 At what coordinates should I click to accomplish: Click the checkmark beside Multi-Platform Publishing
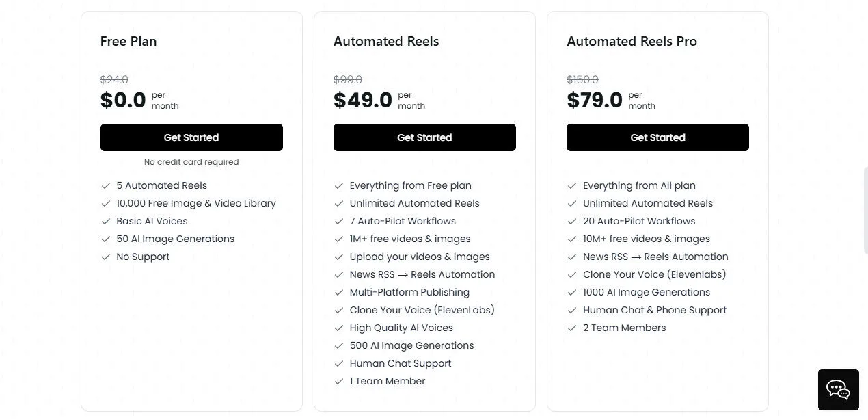[339, 292]
